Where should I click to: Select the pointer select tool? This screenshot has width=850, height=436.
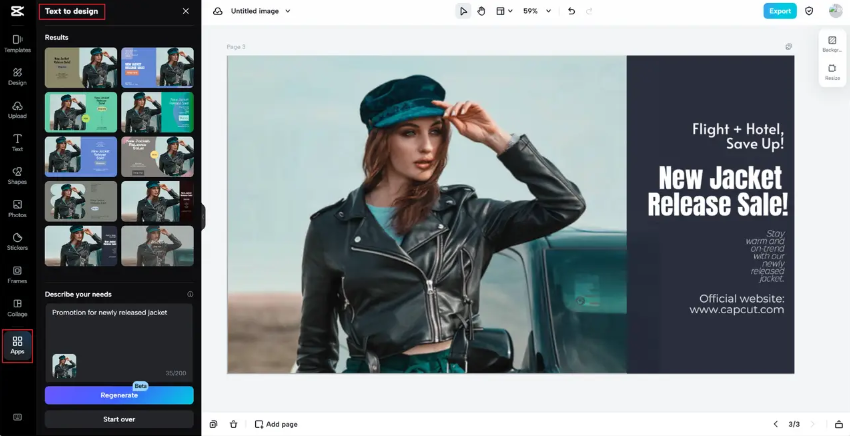coord(463,11)
